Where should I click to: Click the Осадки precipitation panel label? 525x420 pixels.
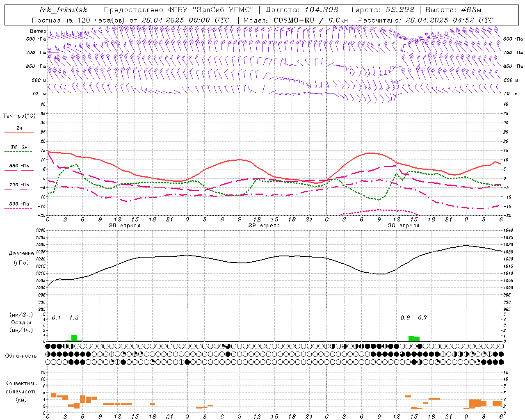point(21,322)
